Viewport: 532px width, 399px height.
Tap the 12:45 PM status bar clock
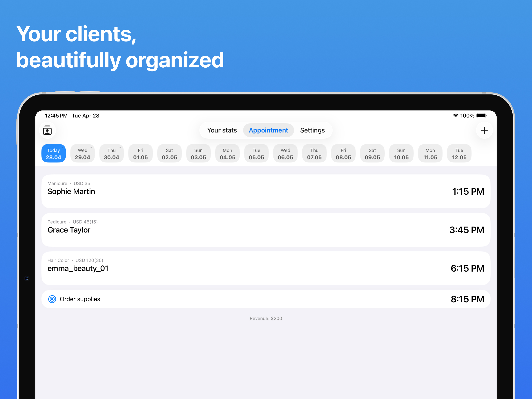(56, 116)
